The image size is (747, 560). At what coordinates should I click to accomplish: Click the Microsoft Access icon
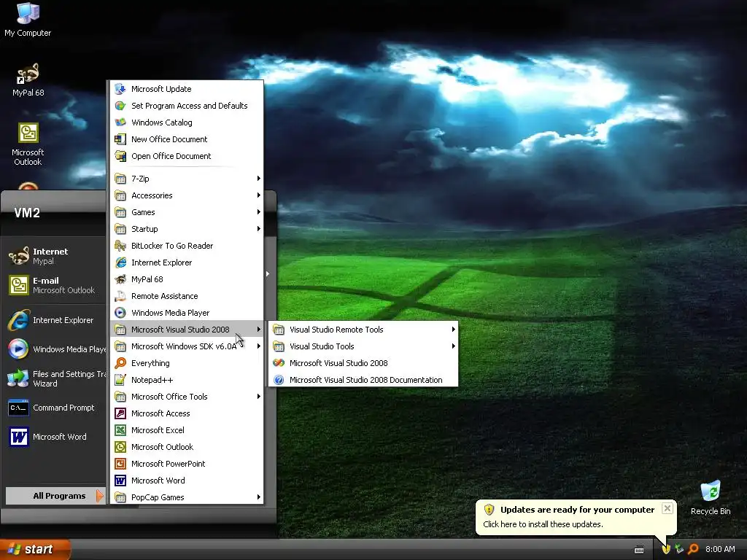coord(120,413)
